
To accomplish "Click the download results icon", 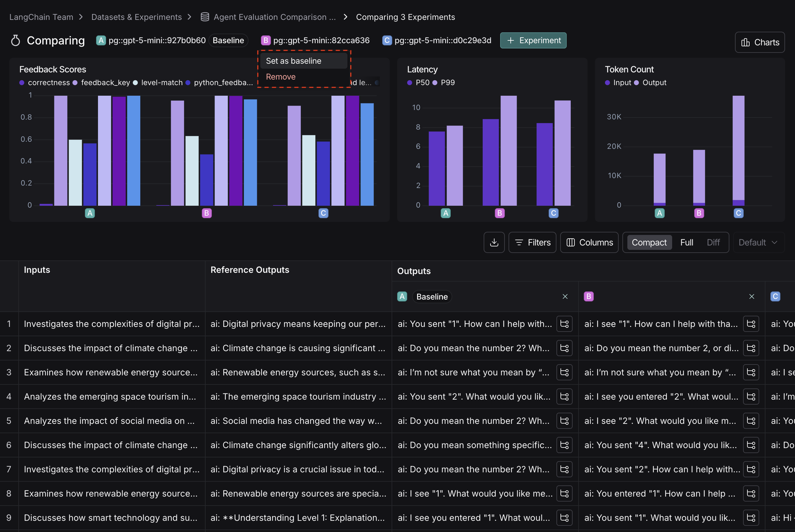I will pyautogui.click(x=494, y=242).
